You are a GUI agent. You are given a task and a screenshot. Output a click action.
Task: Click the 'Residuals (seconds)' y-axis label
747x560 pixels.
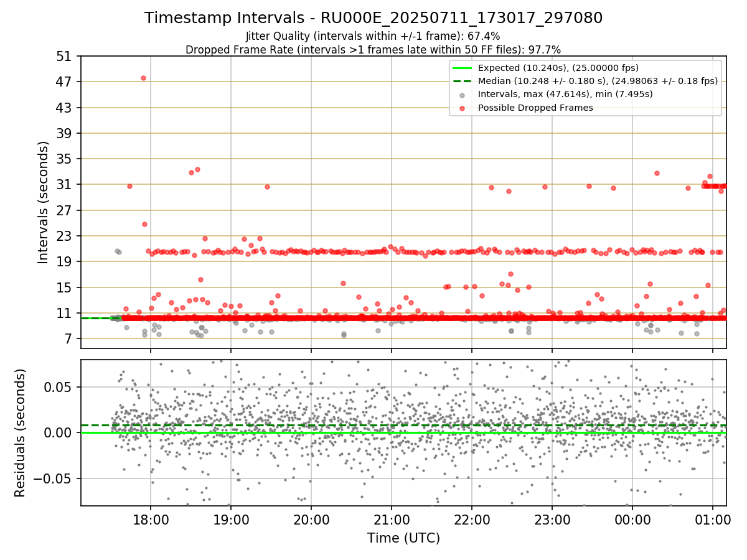click(21, 432)
